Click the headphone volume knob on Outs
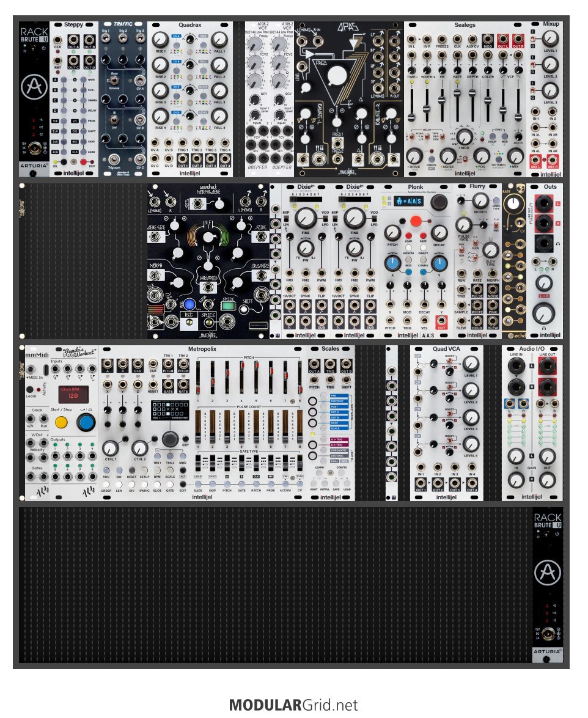Image resolution: width=588 pixels, height=718 pixels. point(543,314)
